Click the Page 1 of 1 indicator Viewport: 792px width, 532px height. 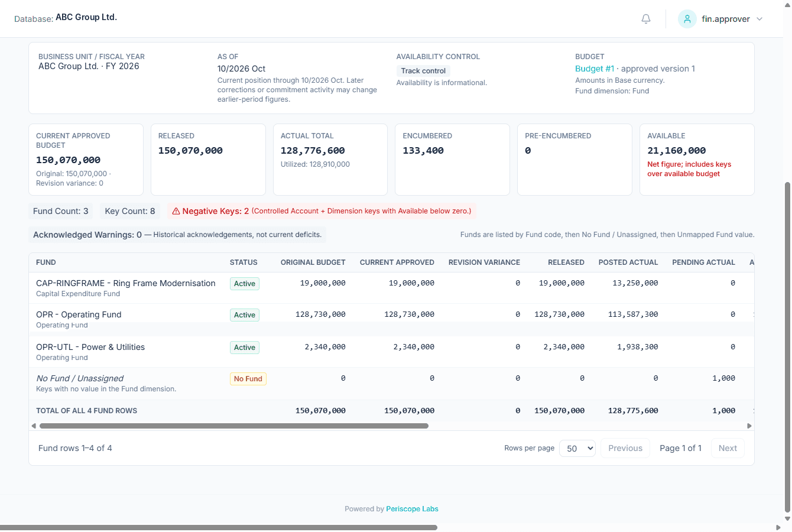point(681,448)
